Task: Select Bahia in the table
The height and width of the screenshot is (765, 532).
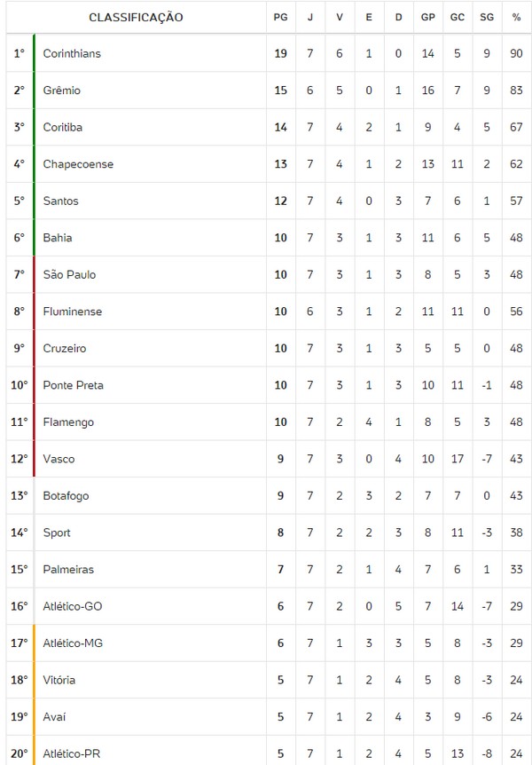Action: (x=58, y=238)
